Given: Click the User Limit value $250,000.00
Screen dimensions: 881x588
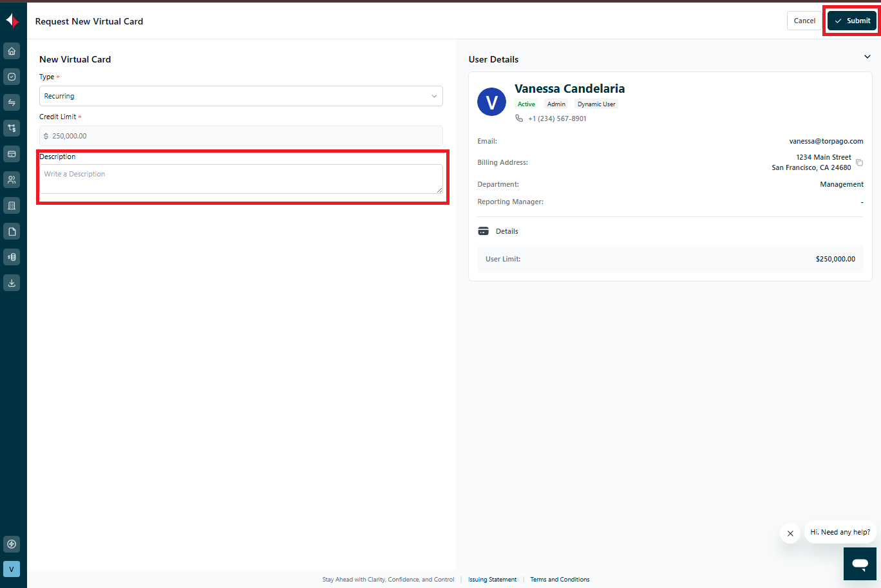Looking at the screenshot, I should point(836,259).
